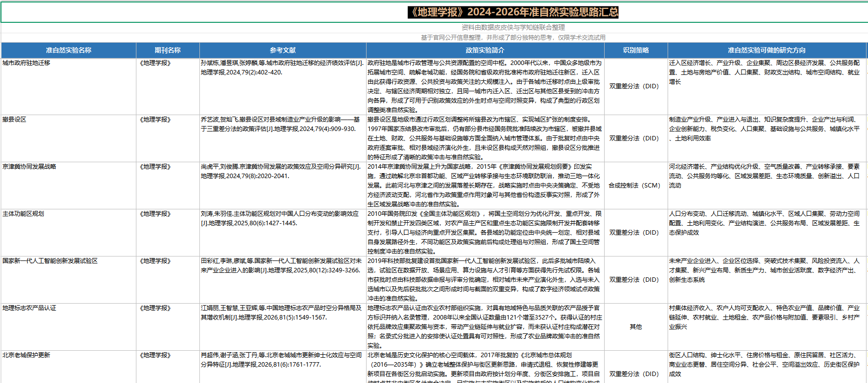Select the 合成控制法（SCM） strategy cell
Screen dimensions: 868x383
(x=636, y=186)
